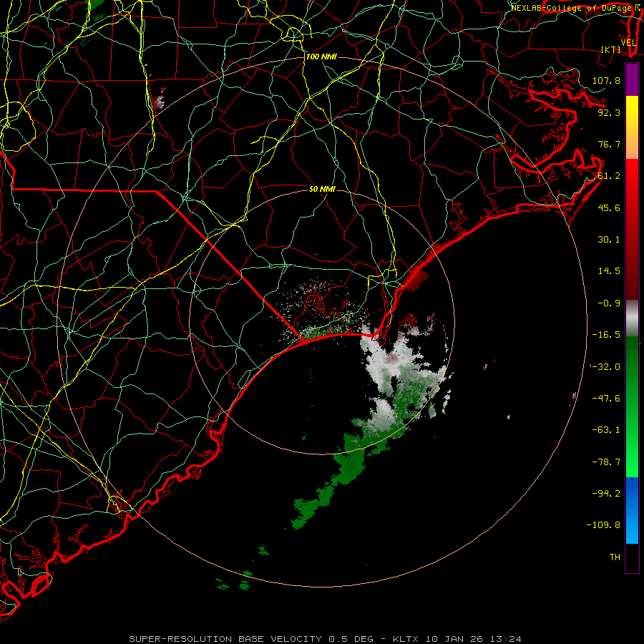Click the 100 NMI range ring label
The width and height of the screenshot is (644, 644).
(321, 57)
